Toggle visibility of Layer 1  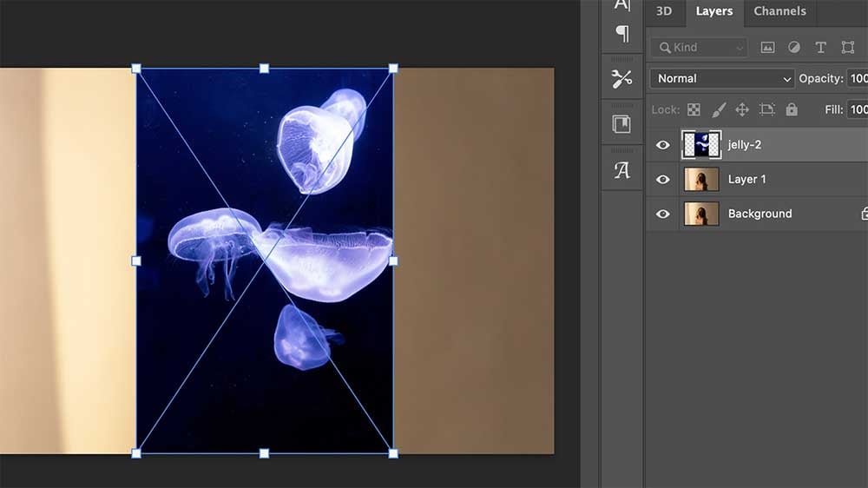pyautogui.click(x=663, y=180)
